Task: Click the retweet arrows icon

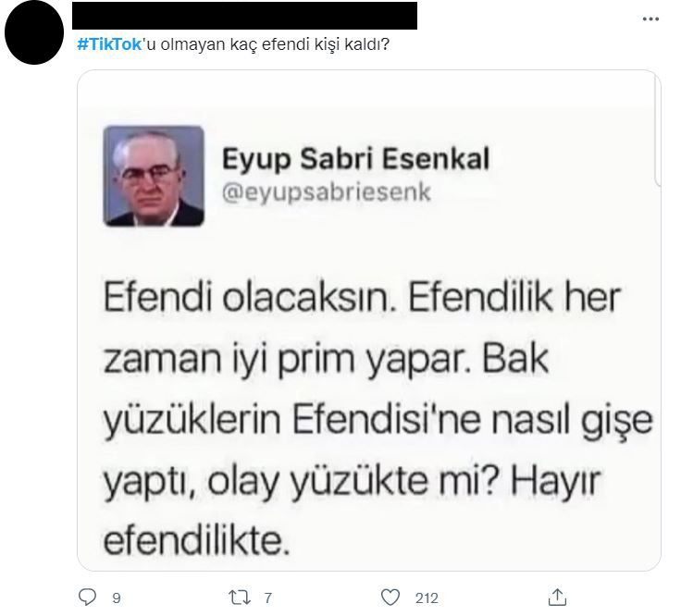Action: point(240,598)
